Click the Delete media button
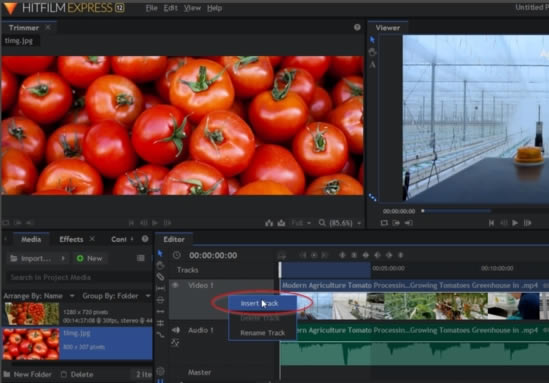The height and width of the screenshot is (383, 549). [x=77, y=374]
